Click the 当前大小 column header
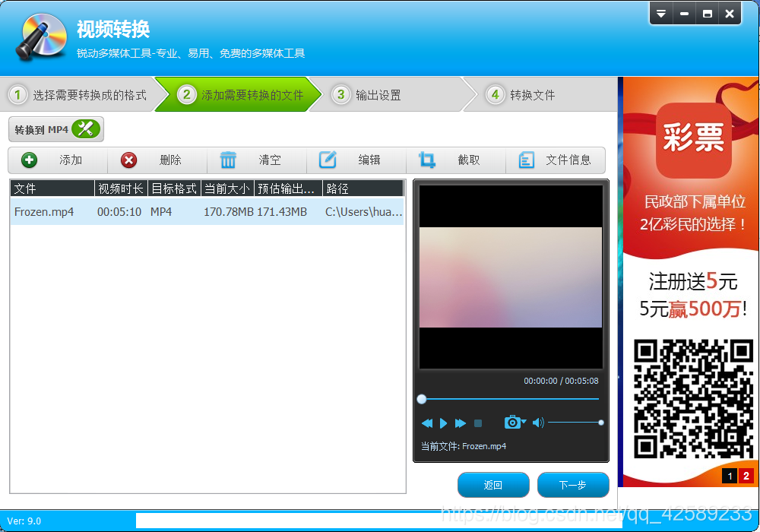 (228, 188)
